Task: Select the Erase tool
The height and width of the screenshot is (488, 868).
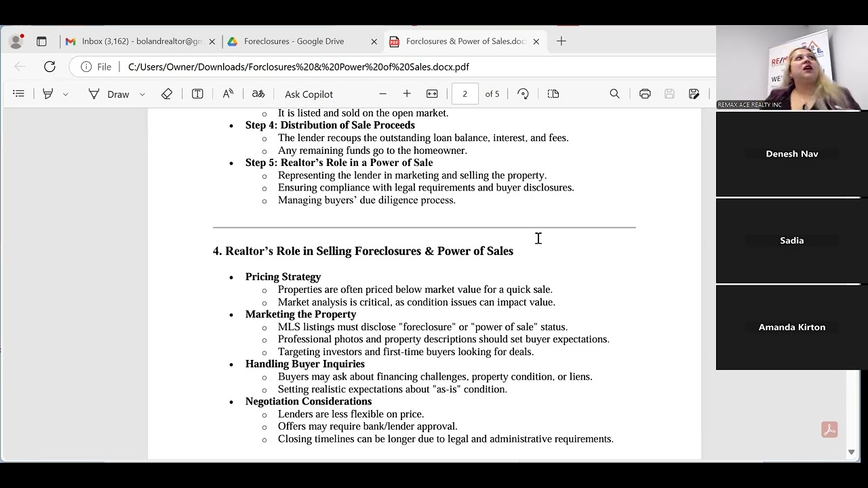Action: click(x=167, y=94)
